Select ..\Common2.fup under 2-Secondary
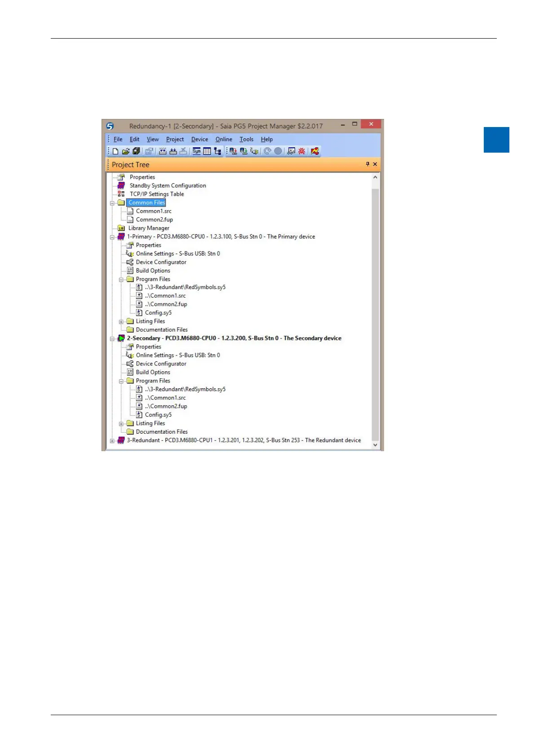Viewport: 535px width, 756px height. 166,406
